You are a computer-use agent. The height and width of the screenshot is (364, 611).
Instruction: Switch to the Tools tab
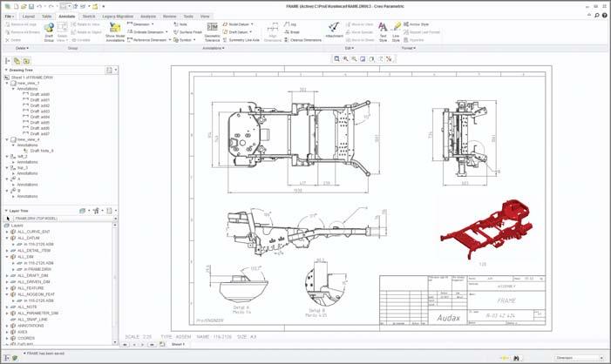(188, 17)
